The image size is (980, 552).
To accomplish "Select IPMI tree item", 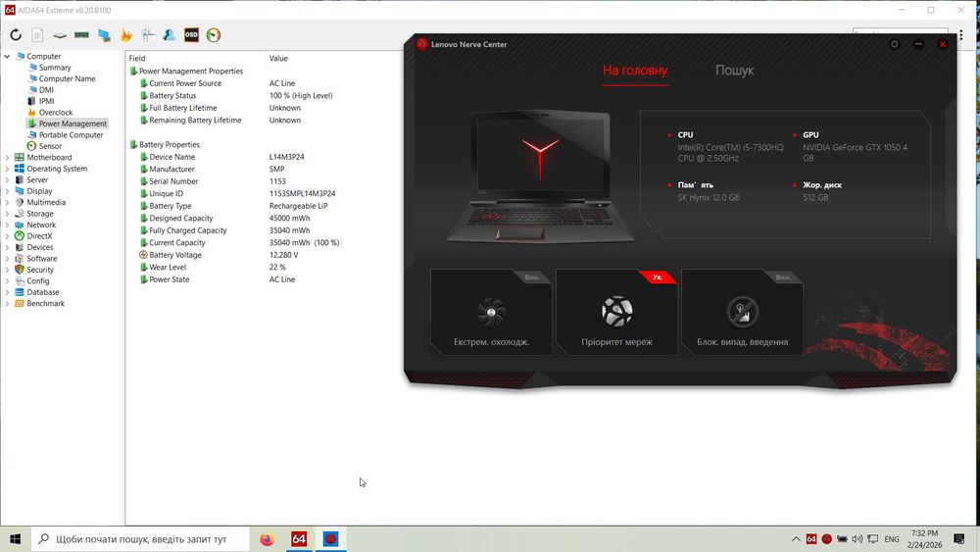I will (x=46, y=101).
